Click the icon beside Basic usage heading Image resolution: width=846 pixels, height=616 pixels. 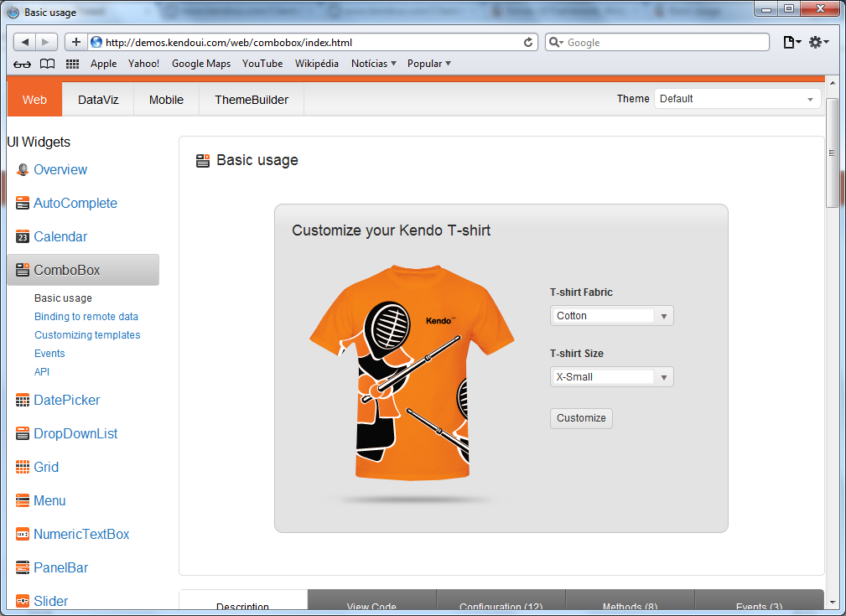203,161
